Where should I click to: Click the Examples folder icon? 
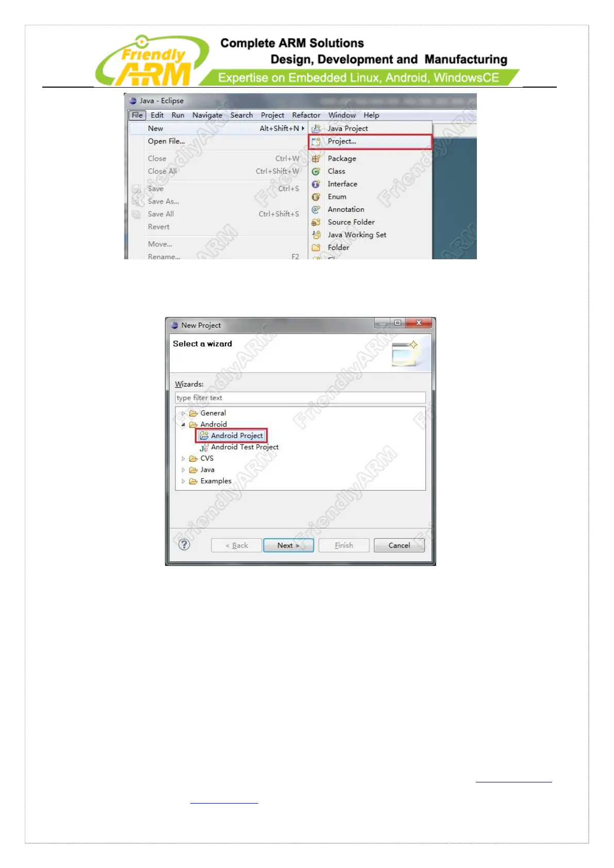click(193, 481)
